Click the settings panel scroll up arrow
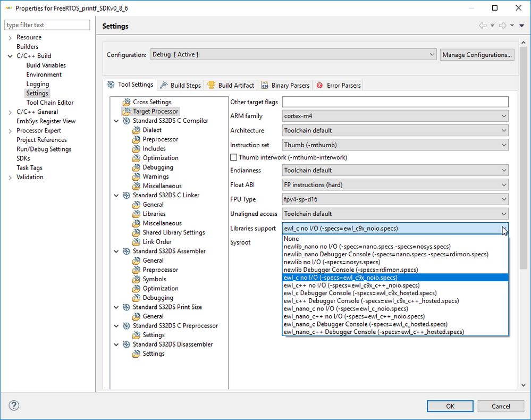The height and width of the screenshot is (420, 531). coord(524,43)
